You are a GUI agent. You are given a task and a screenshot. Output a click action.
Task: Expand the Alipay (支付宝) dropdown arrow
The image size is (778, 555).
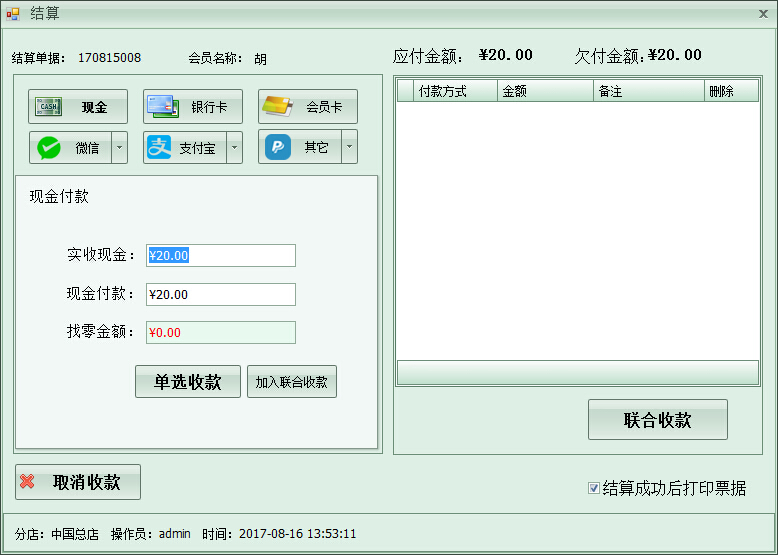(235, 148)
